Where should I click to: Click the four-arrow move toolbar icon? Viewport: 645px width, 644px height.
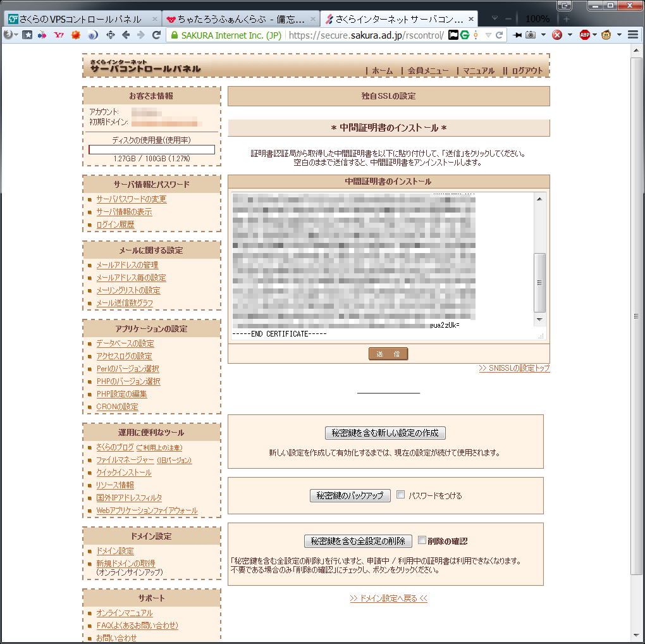111,35
